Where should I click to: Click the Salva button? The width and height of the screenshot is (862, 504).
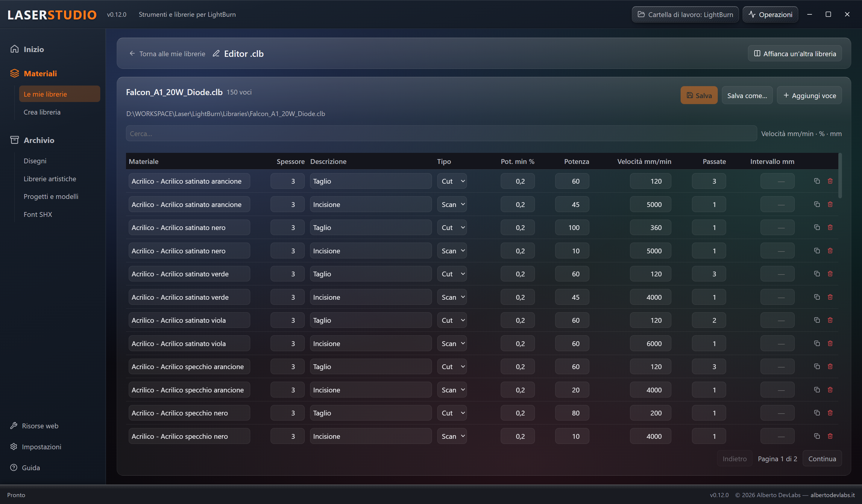coord(699,95)
